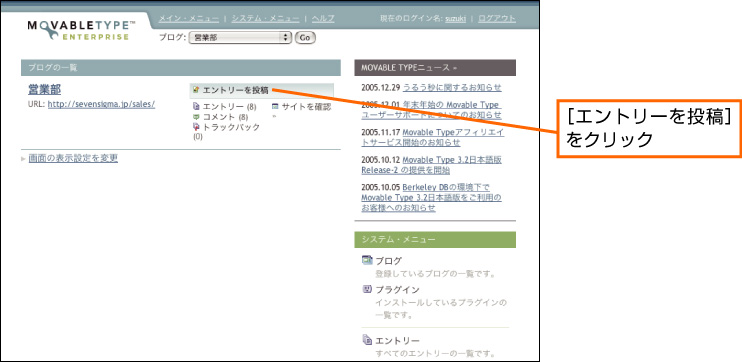This screenshot has height=362, width=742.
Task: Open the コメント (8) link
Action: [x=225, y=117]
